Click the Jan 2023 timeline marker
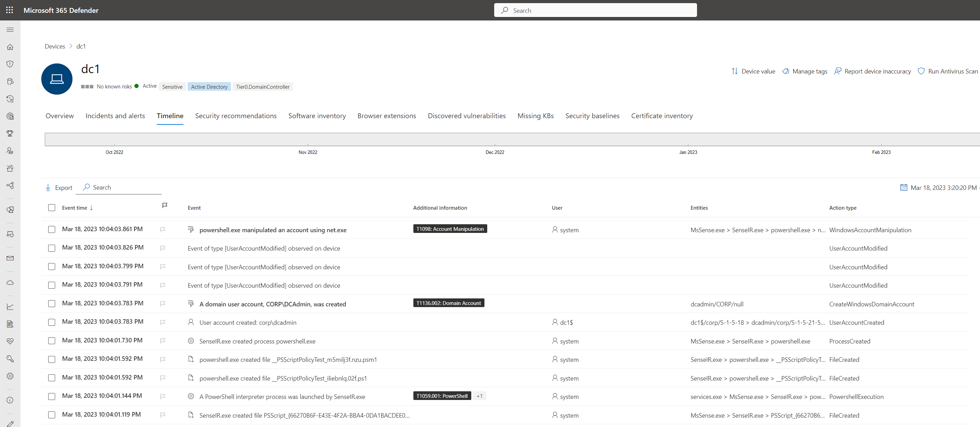The height and width of the screenshot is (427, 980). click(x=688, y=152)
